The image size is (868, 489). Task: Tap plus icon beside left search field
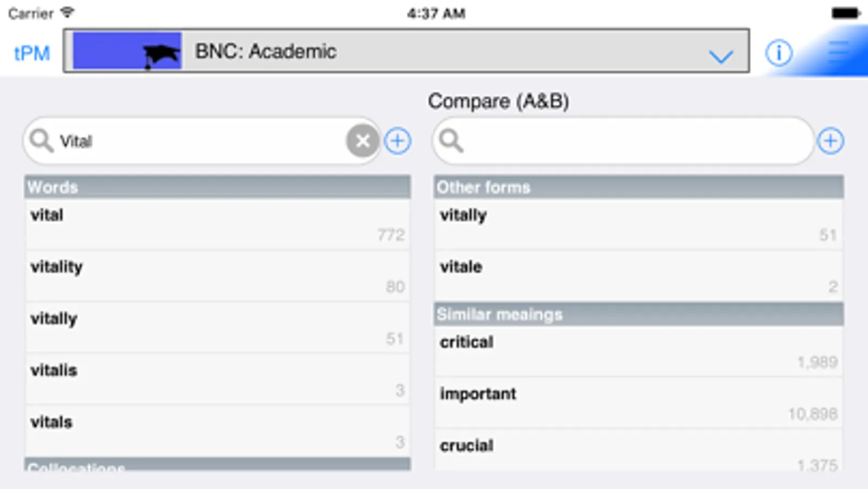[398, 141]
